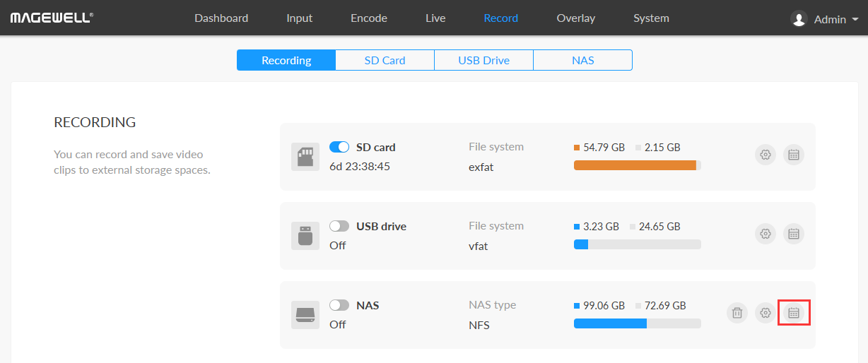Switch to the USB Drive tab
The height and width of the screenshot is (363, 868).
point(483,60)
